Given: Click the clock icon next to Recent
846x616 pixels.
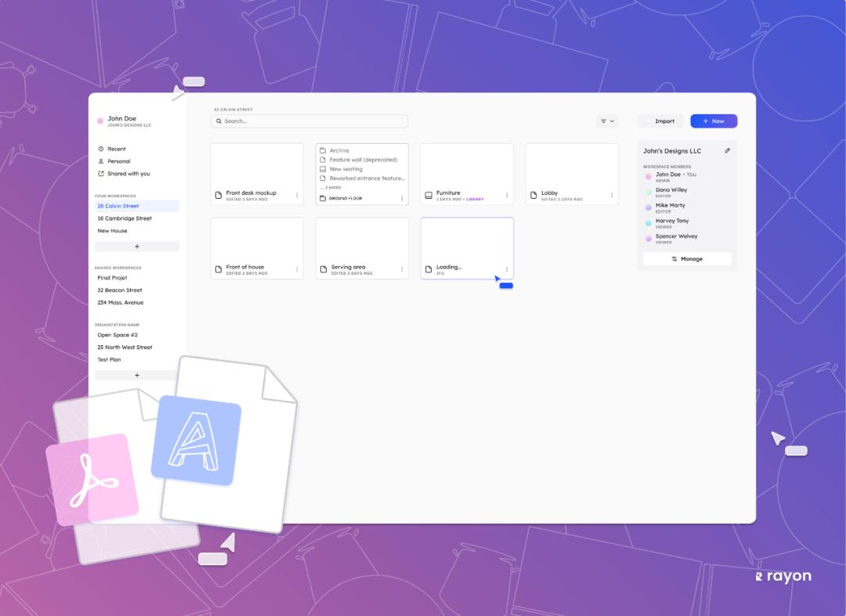Looking at the screenshot, I should tap(101, 149).
